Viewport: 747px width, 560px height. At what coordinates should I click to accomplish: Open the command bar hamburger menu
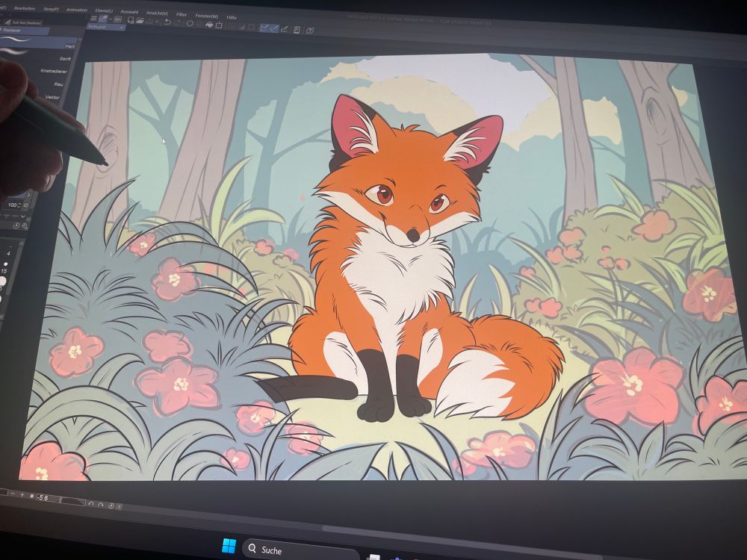coord(93,19)
